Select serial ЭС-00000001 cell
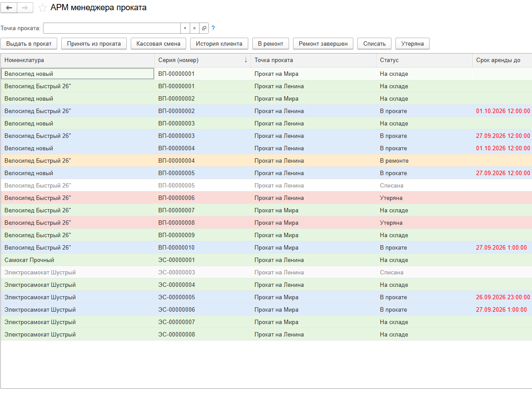 [203, 260]
